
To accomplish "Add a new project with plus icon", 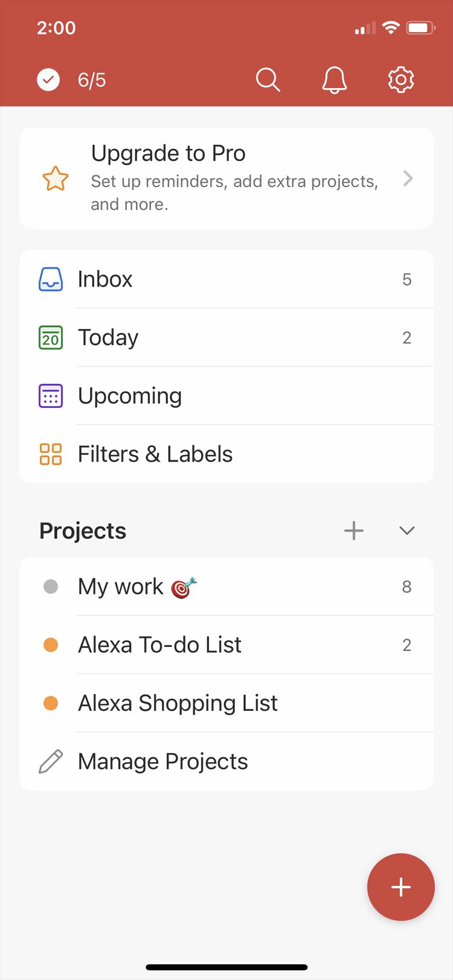I will click(x=354, y=530).
